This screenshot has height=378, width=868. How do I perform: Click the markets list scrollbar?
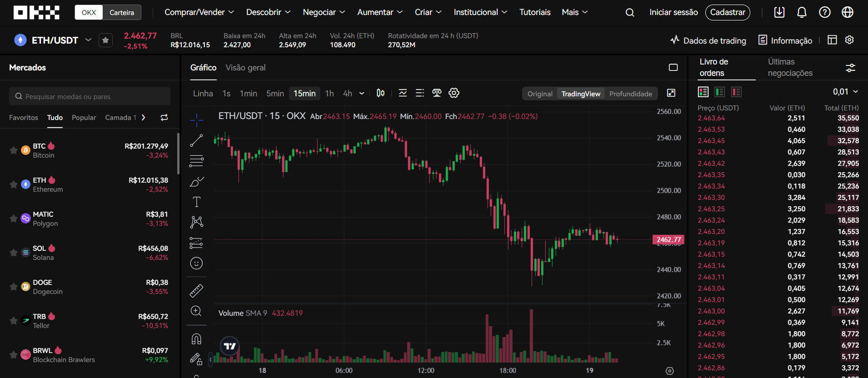(178, 154)
